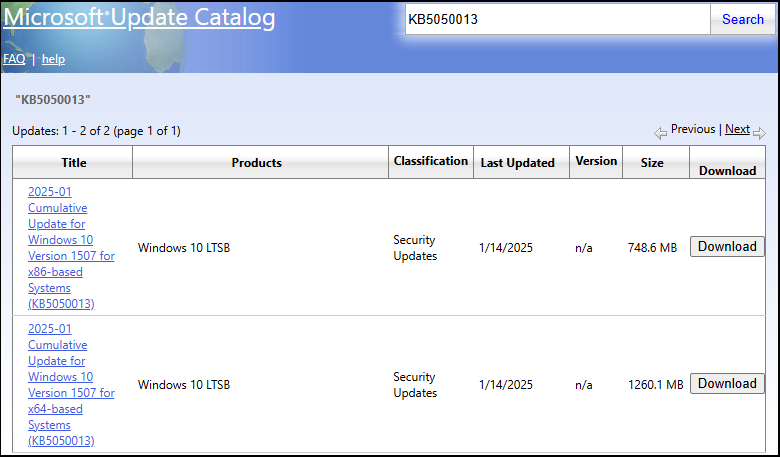The width and height of the screenshot is (780, 457).
Task: Click the Search button
Action: (x=742, y=19)
